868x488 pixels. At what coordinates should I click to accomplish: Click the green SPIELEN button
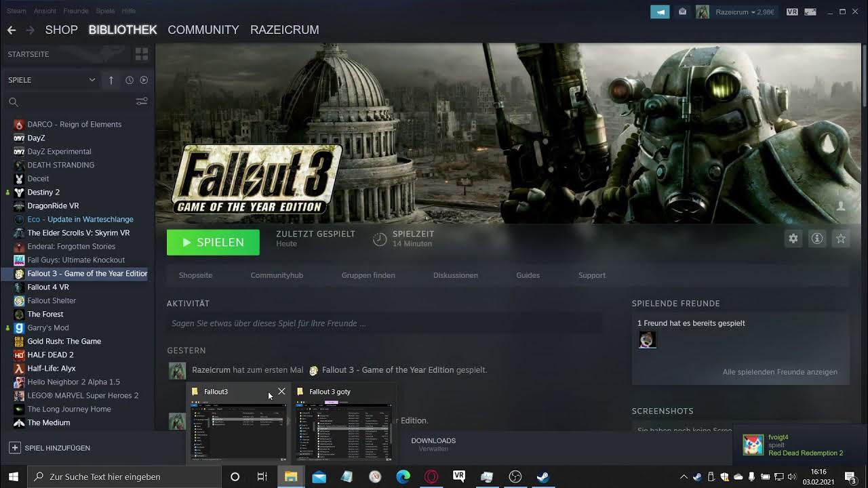pos(213,242)
